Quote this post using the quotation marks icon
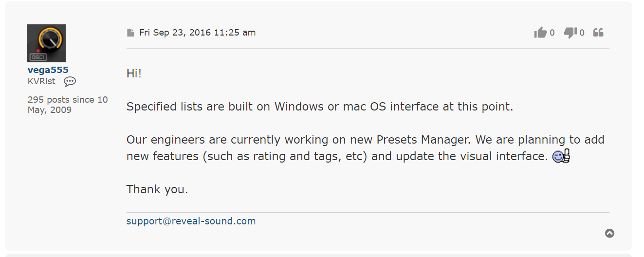The height and width of the screenshot is (257, 644). pyautogui.click(x=598, y=33)
